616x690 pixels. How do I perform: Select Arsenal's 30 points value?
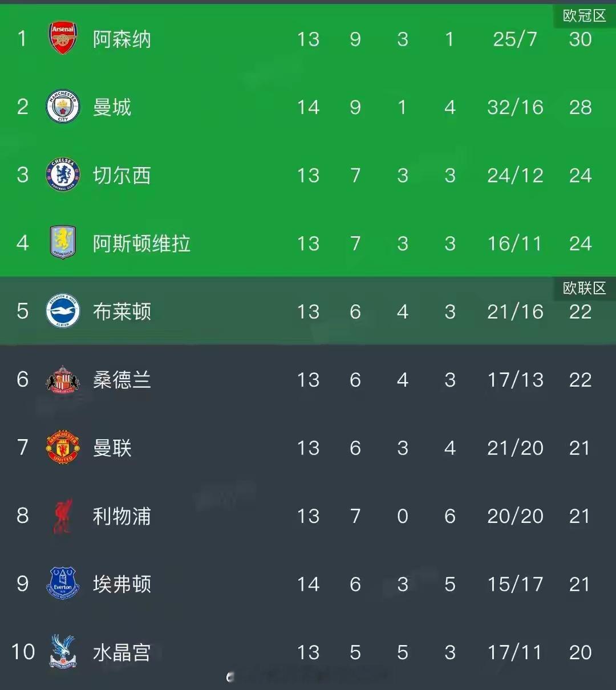click(x=580, y=39)
